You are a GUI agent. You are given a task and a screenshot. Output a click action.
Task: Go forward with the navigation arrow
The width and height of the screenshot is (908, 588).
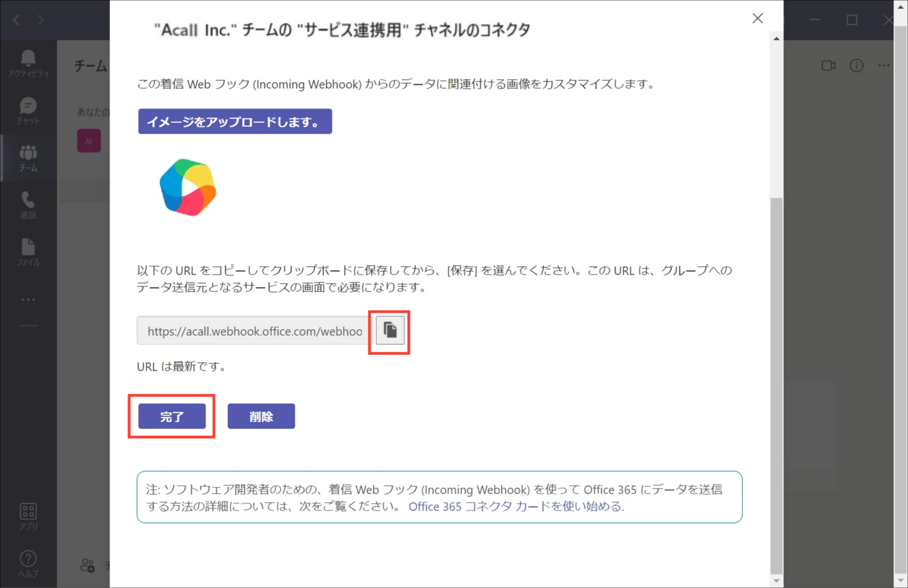click(x=40, y=20)
